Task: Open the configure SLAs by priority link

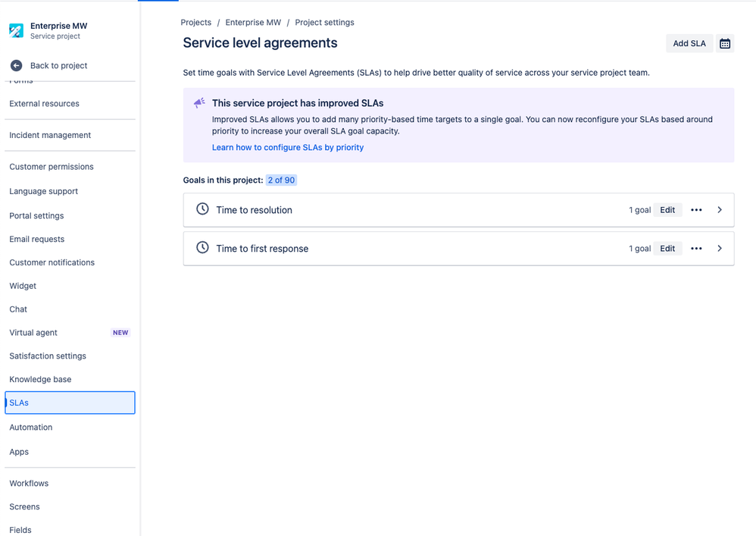Action: pos(288,147)
